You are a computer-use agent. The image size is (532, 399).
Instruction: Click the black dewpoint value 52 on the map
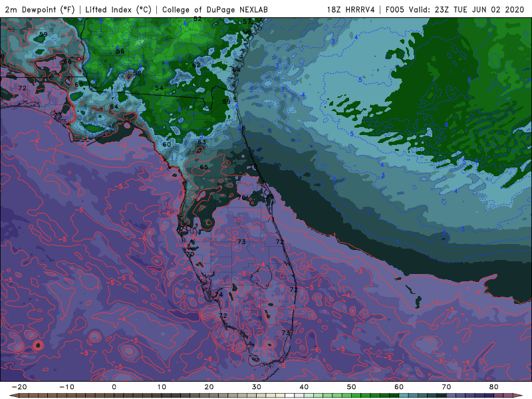coord(198,19)
